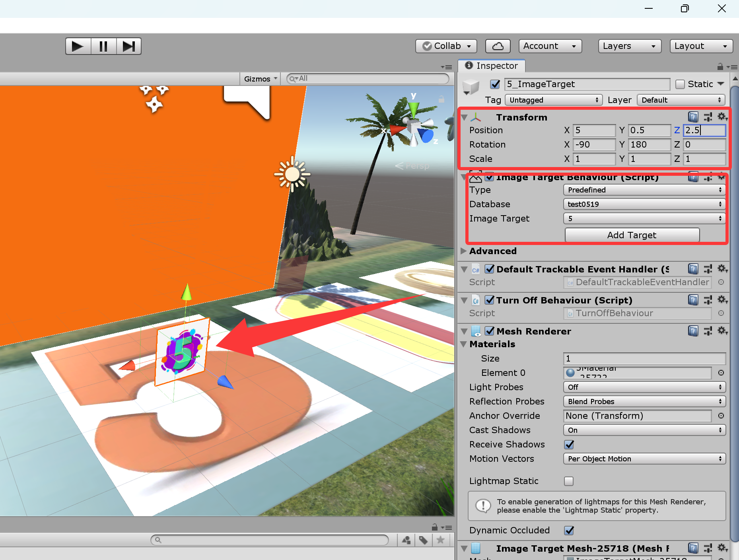The image size is (739, 560).
Task: Enable the Lightmap Static checkbox
Action: point(569,481)
